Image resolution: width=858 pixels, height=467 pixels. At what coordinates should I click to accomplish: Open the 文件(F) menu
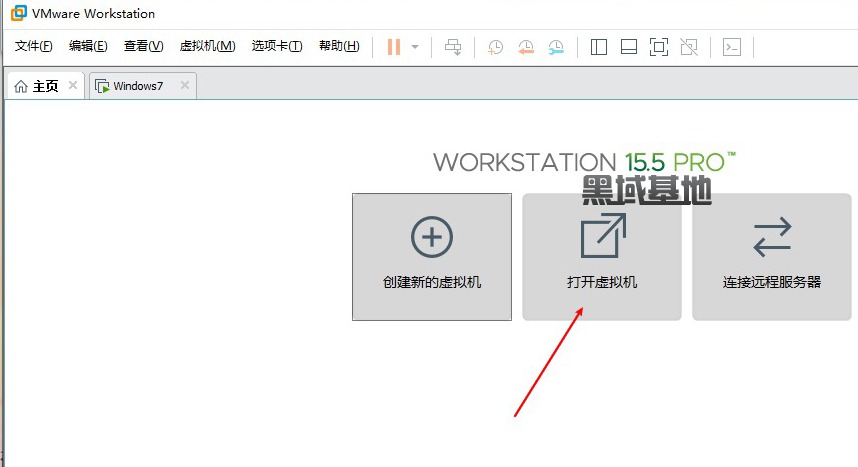click(33, 46)
